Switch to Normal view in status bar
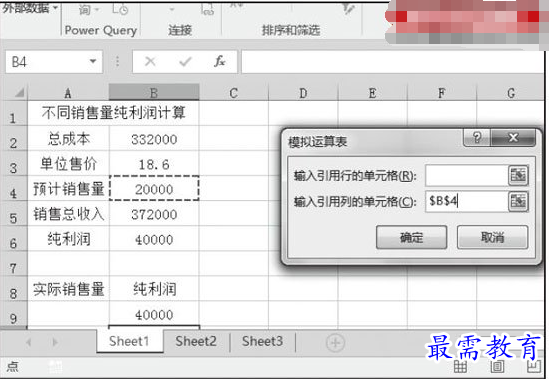Image resolution: width=549 pixels, height=379 pixels. pyautogui.click(x=460, y=367)
